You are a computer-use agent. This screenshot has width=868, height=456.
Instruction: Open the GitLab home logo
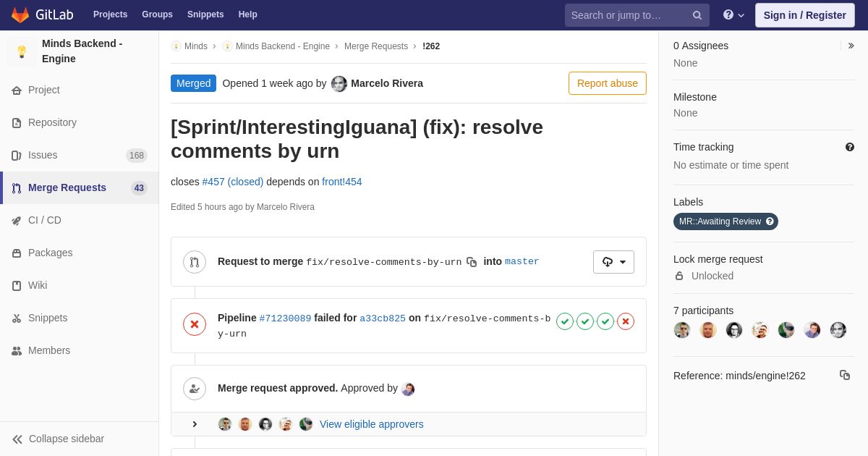click(42, 14)
